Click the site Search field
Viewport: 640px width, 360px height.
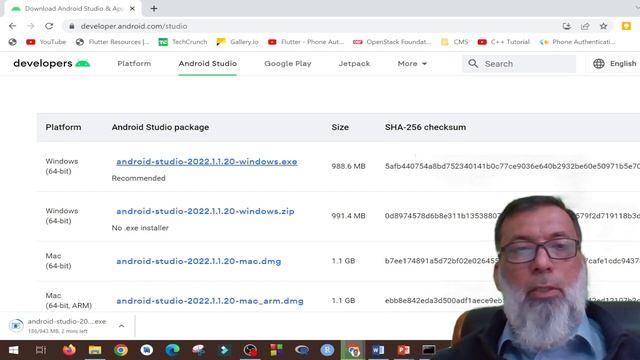click(519, 64)
